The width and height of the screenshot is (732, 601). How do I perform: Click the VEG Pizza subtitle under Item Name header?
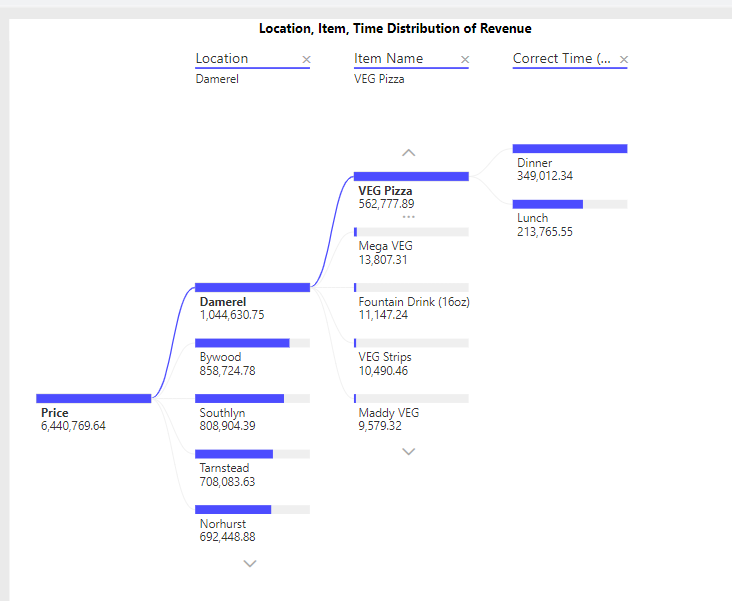point(379,79)
